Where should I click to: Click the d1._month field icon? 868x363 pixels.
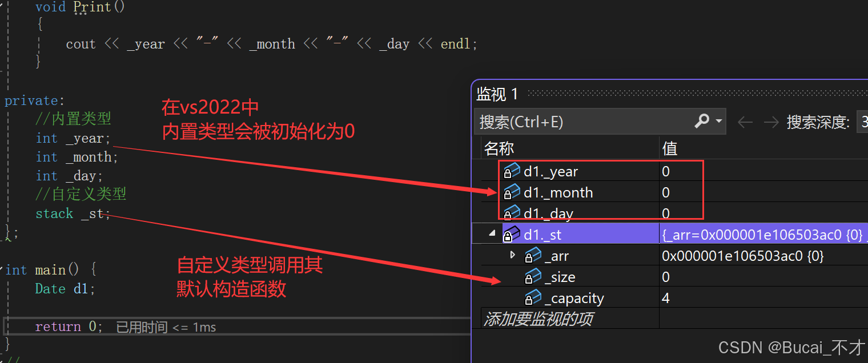[512, 192]
